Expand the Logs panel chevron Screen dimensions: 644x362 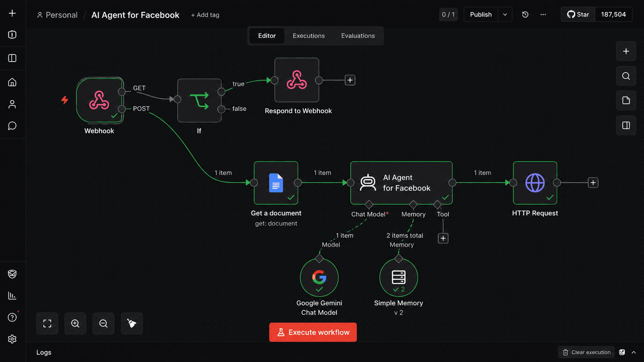coord(634,352)
